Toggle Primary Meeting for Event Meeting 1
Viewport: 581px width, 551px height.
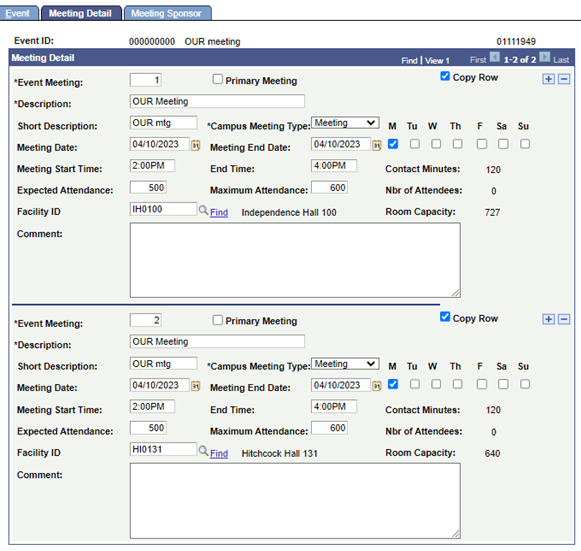click(218, 79)
